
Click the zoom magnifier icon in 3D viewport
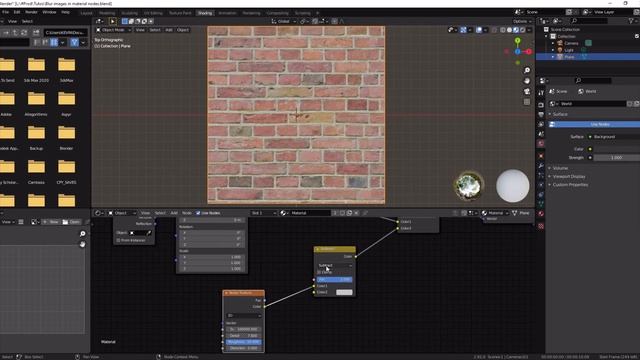(527, 71)
